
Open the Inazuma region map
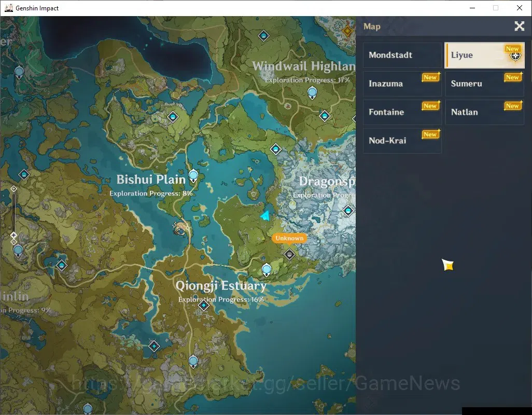(x=402, y=84)
